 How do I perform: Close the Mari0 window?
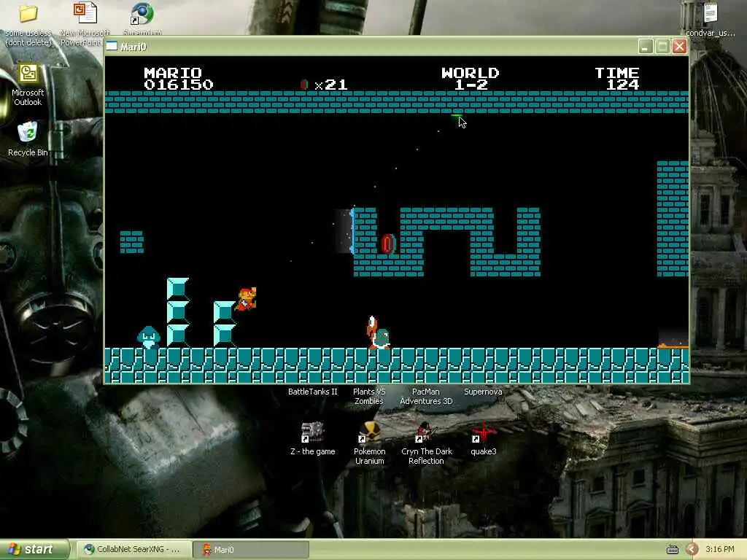[x=679, y=46]
